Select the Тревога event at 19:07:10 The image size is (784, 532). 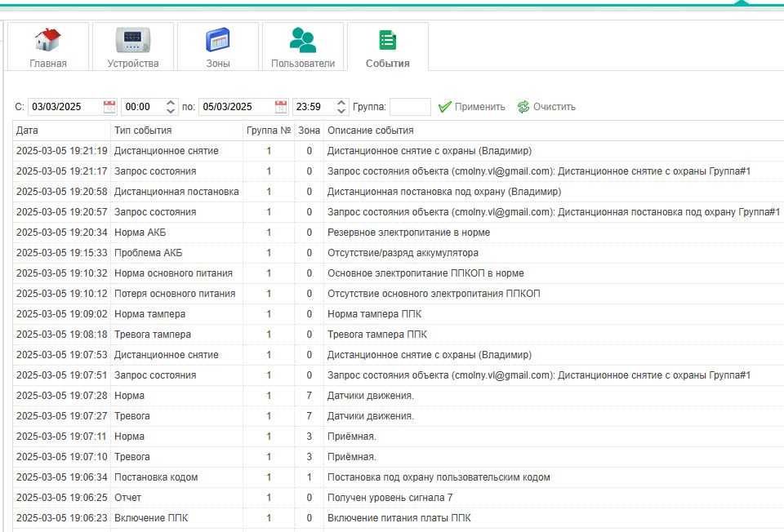point(398,457)
